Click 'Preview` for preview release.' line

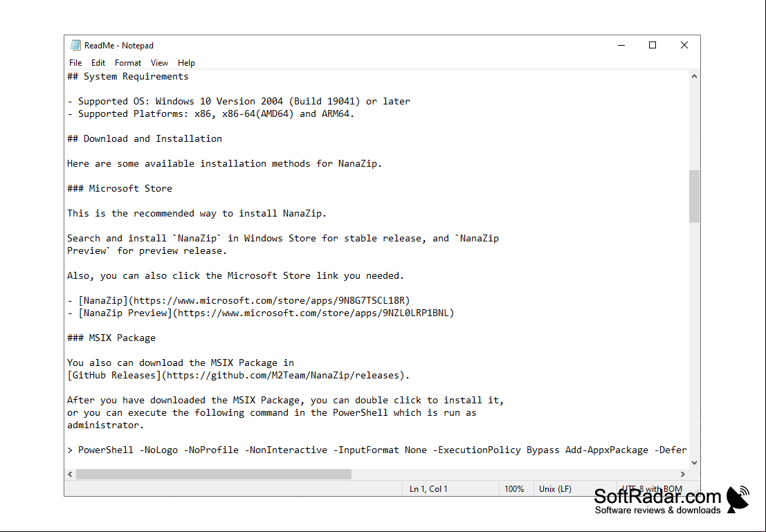tap(147, 250)
